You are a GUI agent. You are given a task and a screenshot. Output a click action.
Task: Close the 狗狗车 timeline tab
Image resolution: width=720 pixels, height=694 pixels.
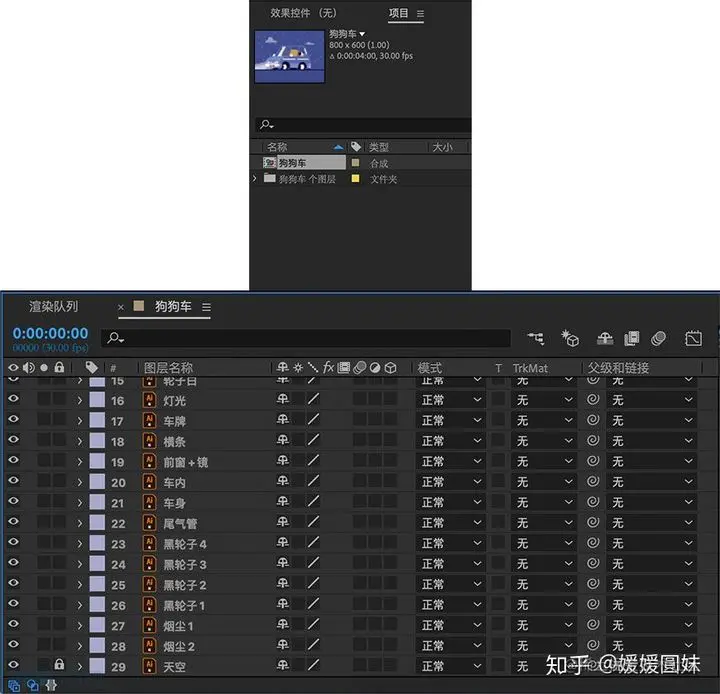click(x=121, y=307)
